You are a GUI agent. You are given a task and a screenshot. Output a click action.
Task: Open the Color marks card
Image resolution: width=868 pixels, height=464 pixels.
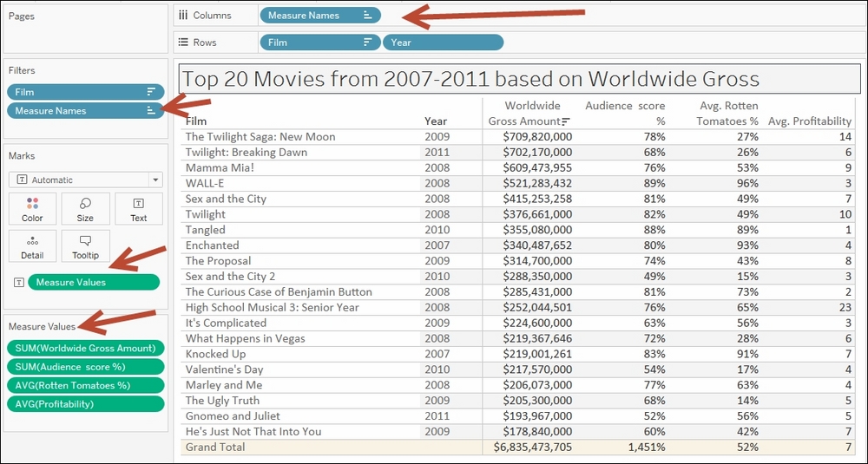click(x=32, y=208)
